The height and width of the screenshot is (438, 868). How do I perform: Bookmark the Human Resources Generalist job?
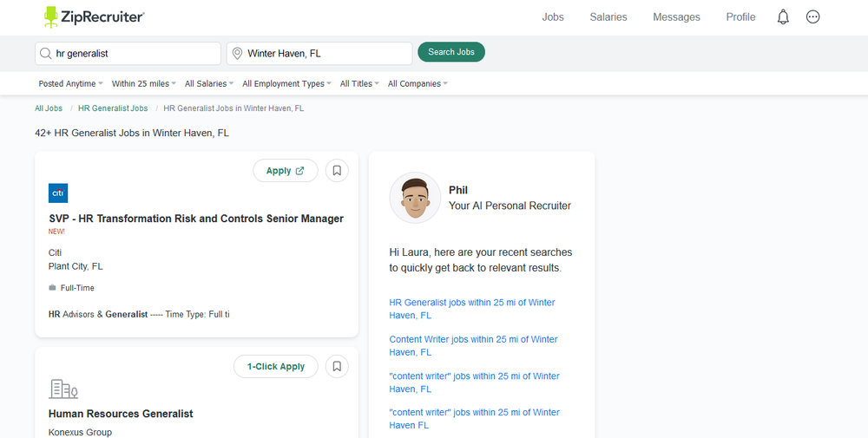[337, 366]
